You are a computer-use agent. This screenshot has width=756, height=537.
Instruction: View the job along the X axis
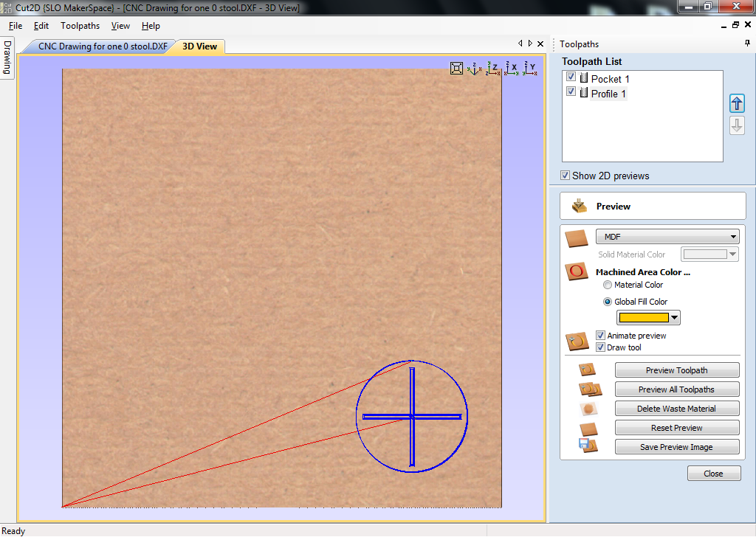(511, 69)
